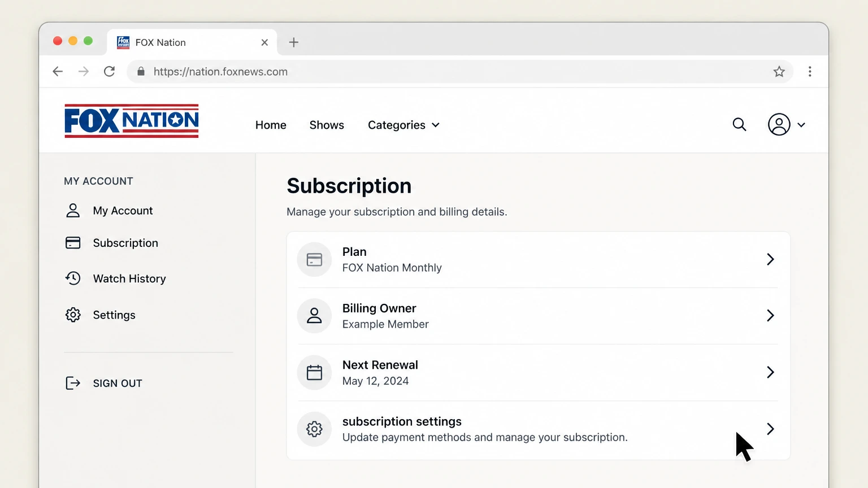The height and width of the screenshot is (488, 868).
Task: Open the subscription settings row title
Action: (402, 421)
